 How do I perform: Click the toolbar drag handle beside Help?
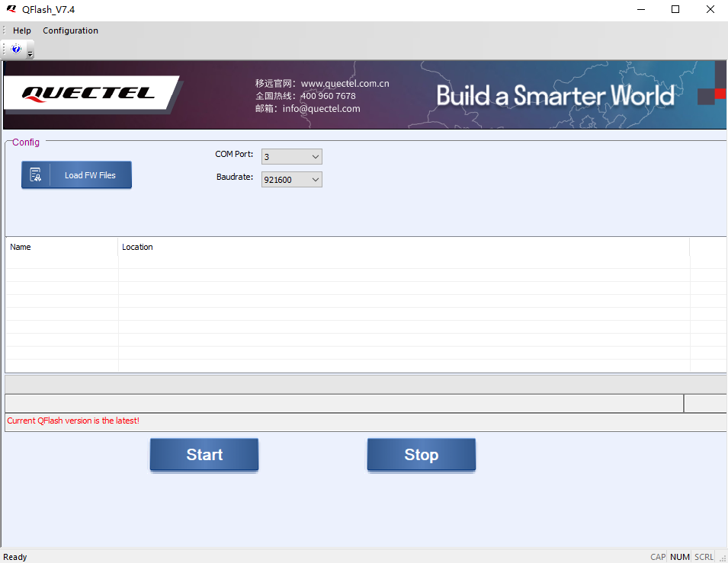click(4, 30)
